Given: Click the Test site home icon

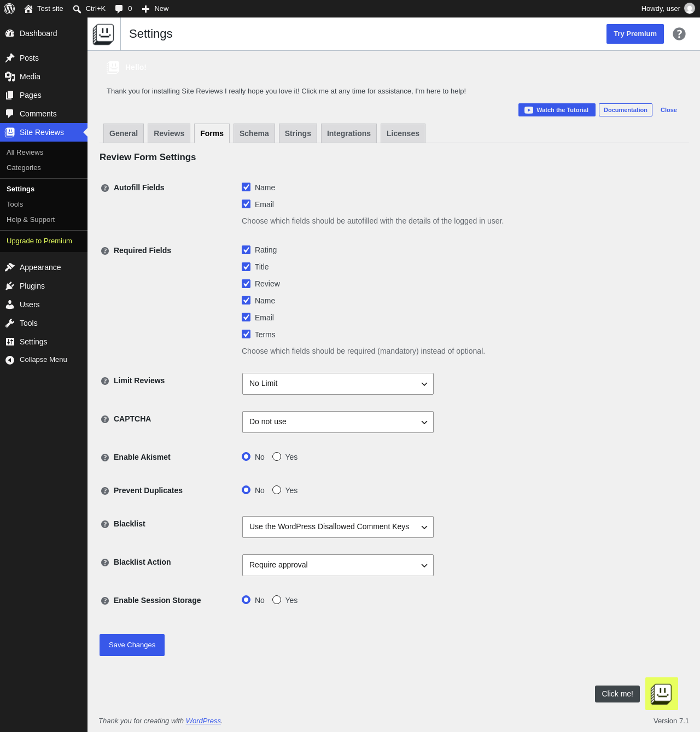Looking at the screenshot, I should tap(28, 9).
